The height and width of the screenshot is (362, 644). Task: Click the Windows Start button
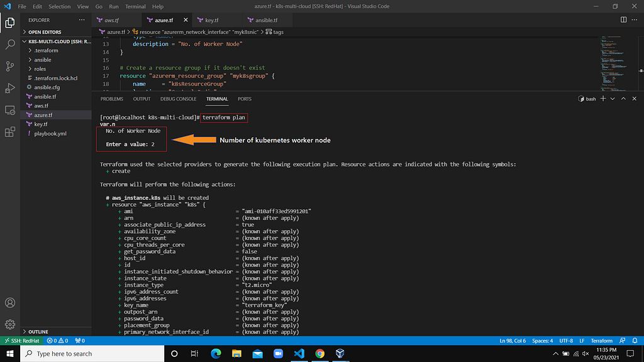click(x=10, y=353)
